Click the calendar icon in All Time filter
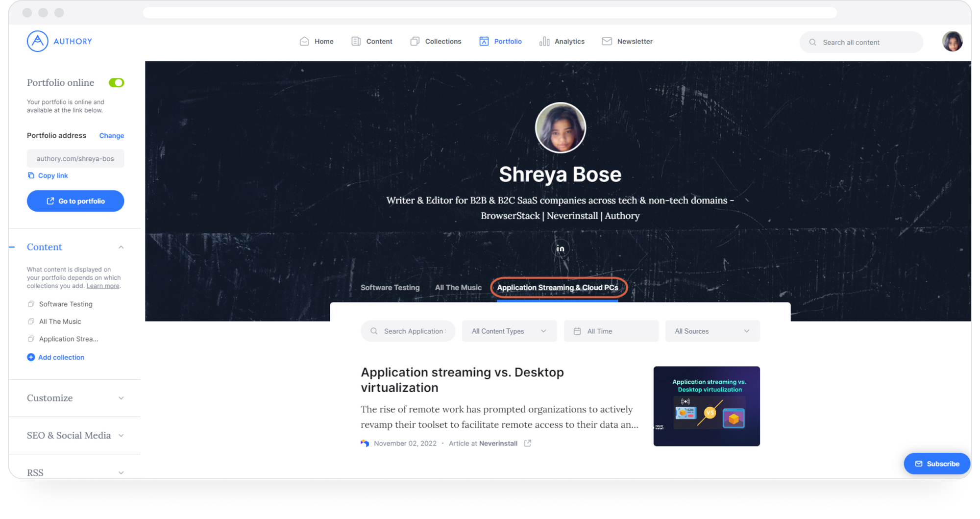This screenshot has width=980, height=519. (577, 331)
